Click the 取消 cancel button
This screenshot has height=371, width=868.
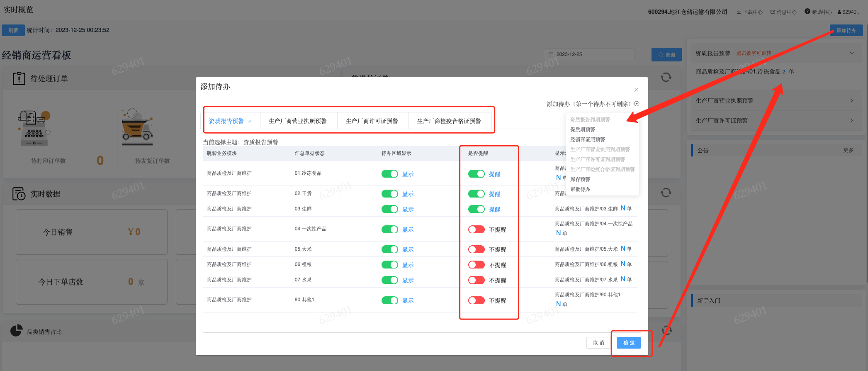point(598,343)
